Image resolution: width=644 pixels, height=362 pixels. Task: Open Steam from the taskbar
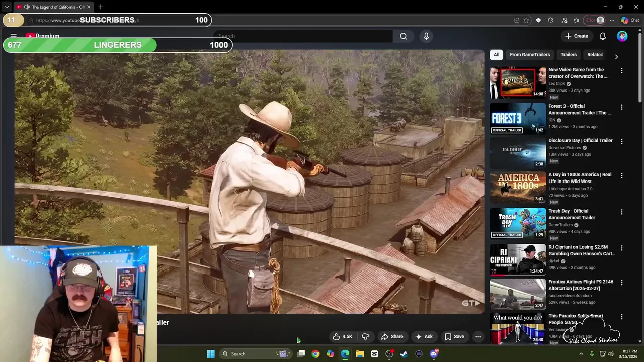[404, 354]
